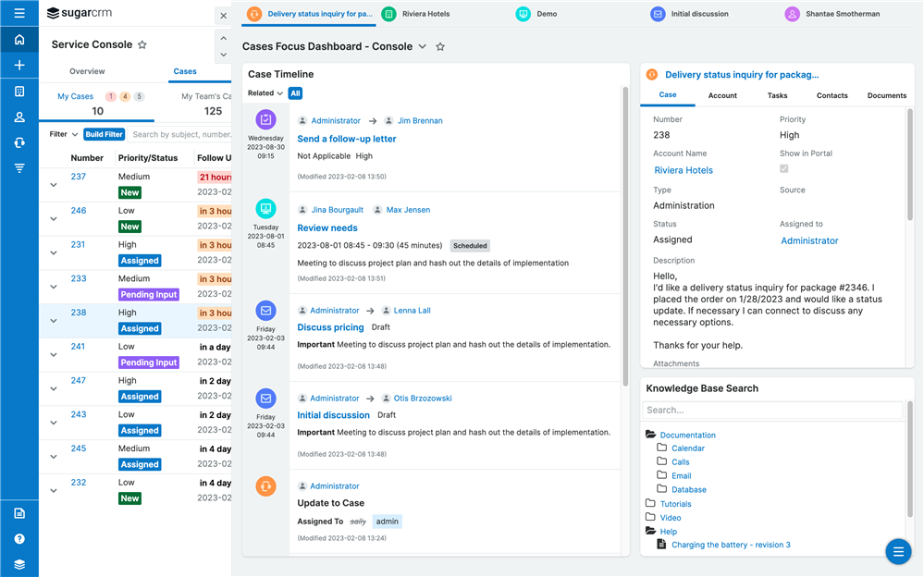Click the blue floating menu button bottom right

pyautogui.click(x=897, y=551)
